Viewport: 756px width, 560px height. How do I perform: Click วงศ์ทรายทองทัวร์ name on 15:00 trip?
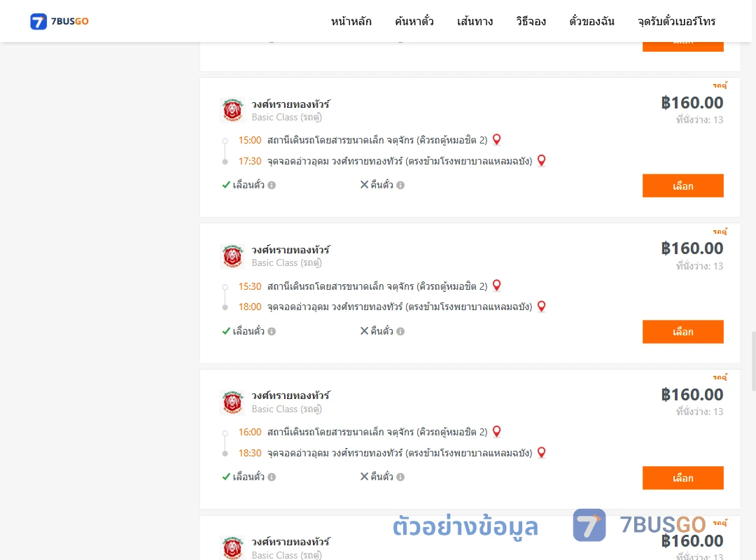[x=290, y=104]
